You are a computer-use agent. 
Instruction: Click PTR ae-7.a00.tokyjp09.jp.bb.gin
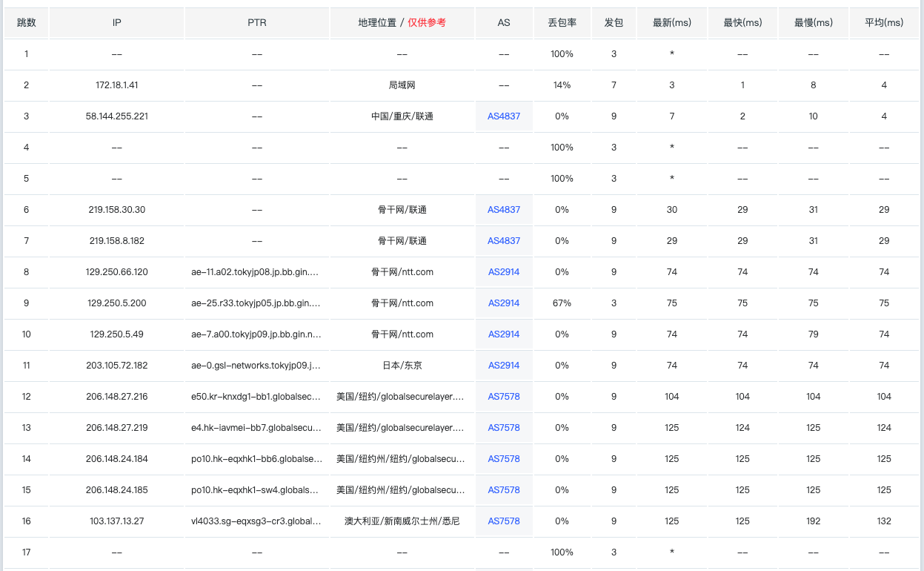pyautogui.click(x=256, y=334)
